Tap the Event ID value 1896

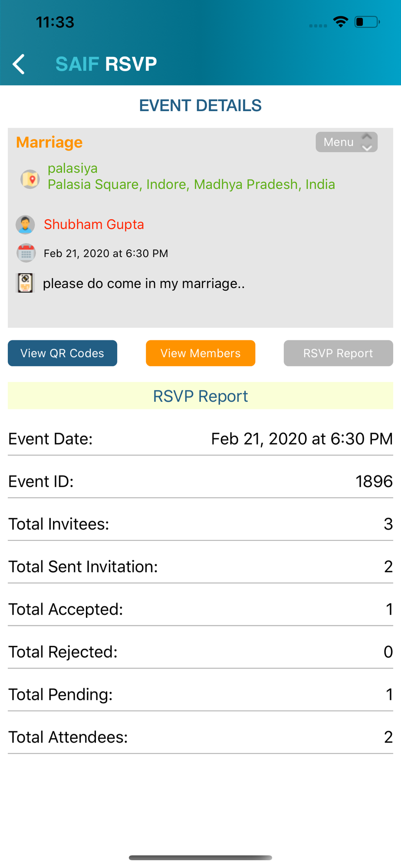(x=374, y=481)
